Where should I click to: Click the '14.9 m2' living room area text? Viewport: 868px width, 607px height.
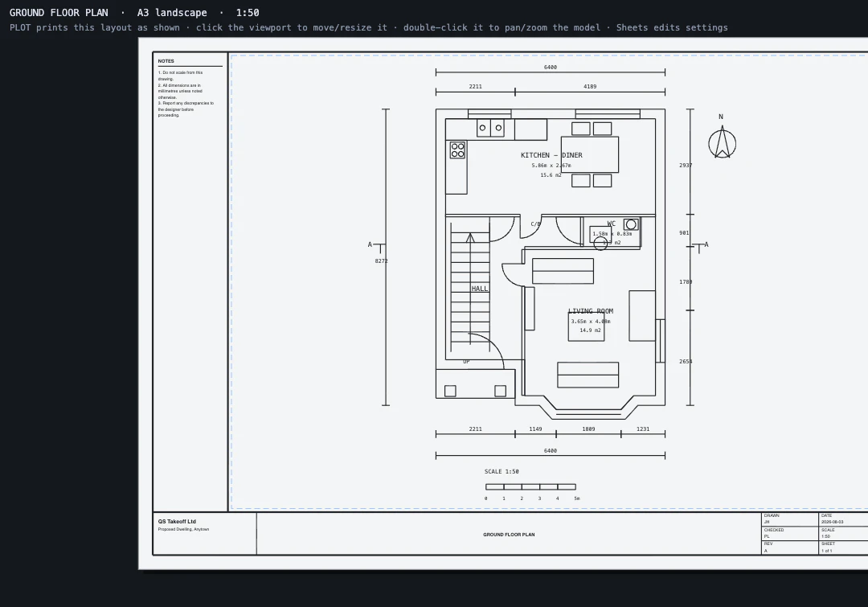590,330
